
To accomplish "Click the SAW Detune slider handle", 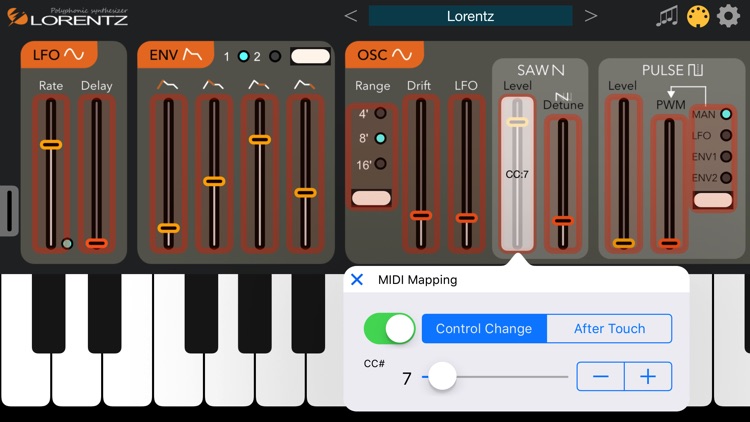I will click(563, 221).
